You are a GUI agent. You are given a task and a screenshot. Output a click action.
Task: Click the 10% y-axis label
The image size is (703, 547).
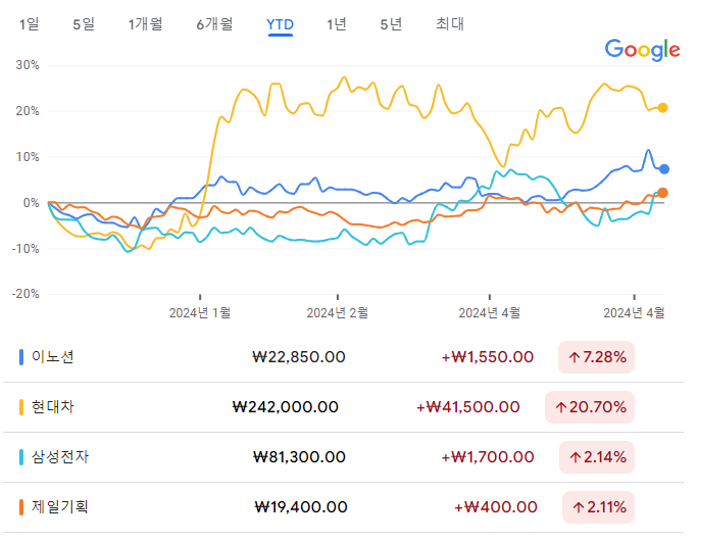click(27, 157)
